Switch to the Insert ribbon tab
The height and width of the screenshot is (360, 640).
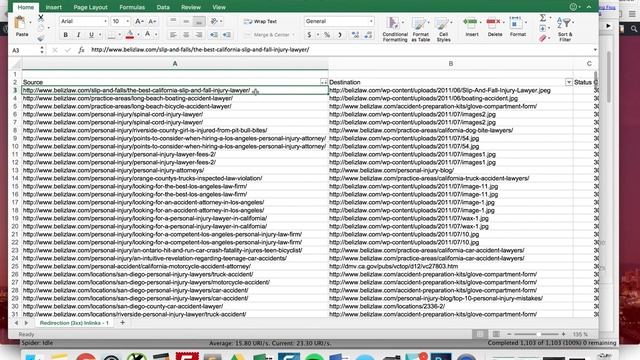pos(53,7)
